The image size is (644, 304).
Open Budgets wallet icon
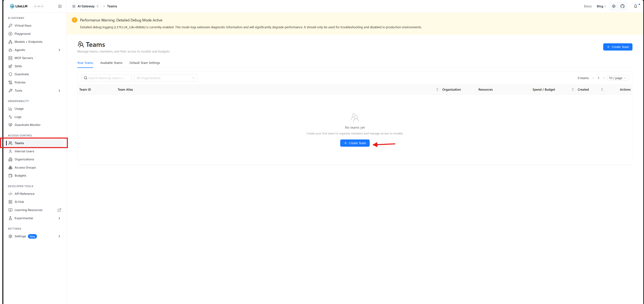click(10, 176)
